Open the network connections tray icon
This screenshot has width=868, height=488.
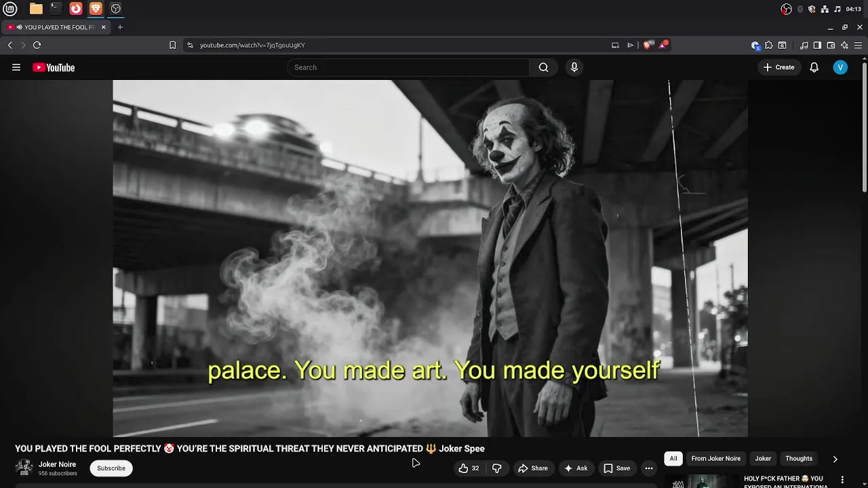point(825,9)
